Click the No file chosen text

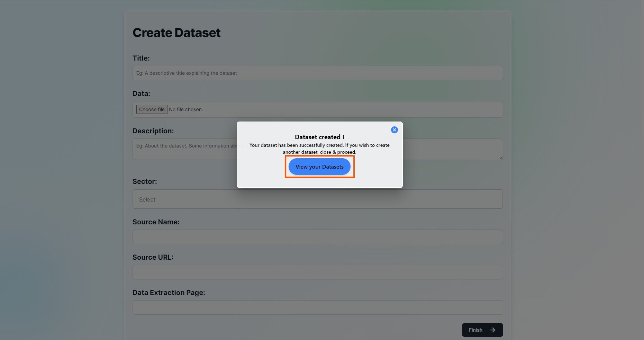click(x=185, y=109)
